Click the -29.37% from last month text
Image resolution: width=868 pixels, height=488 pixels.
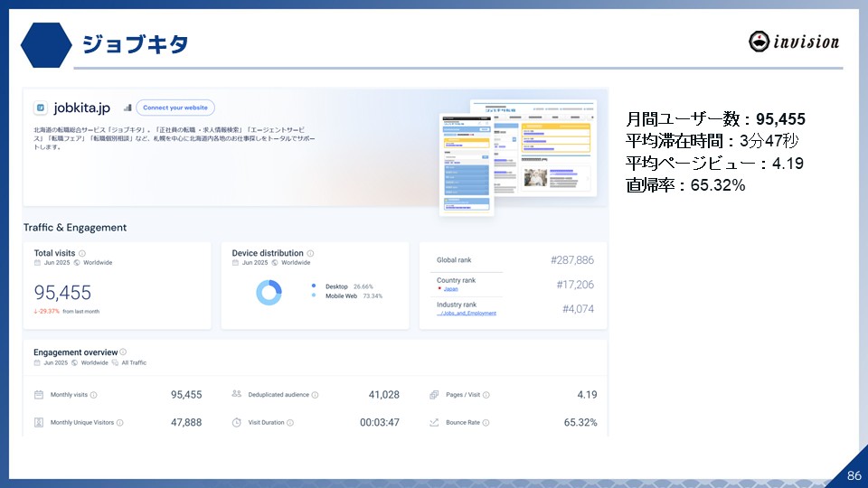(x=66, y=312)
